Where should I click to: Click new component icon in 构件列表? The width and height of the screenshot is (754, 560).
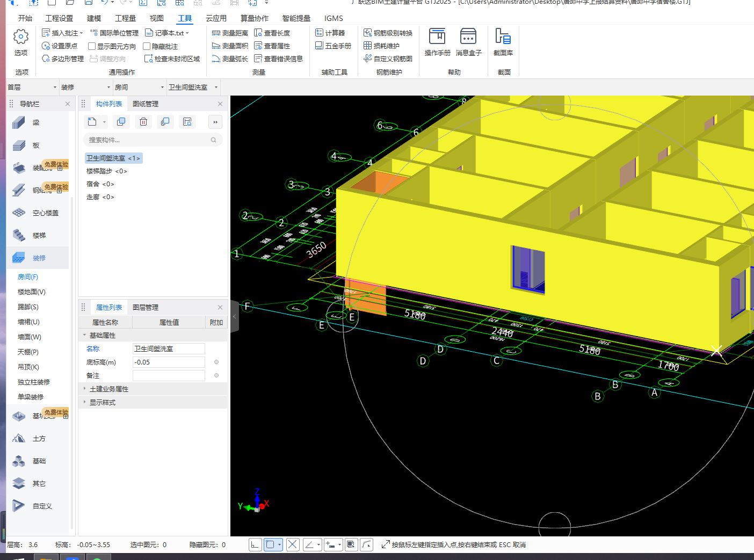pyautogui.click(x=92, y=122)
